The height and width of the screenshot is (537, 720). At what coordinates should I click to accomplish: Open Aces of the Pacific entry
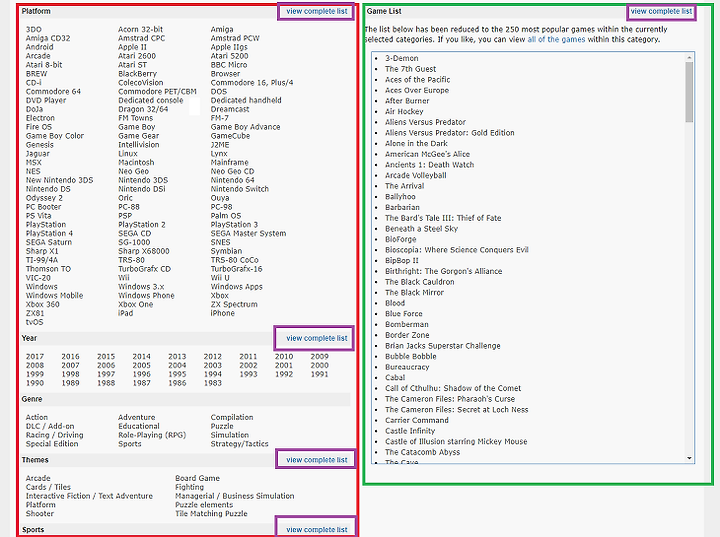417,79
